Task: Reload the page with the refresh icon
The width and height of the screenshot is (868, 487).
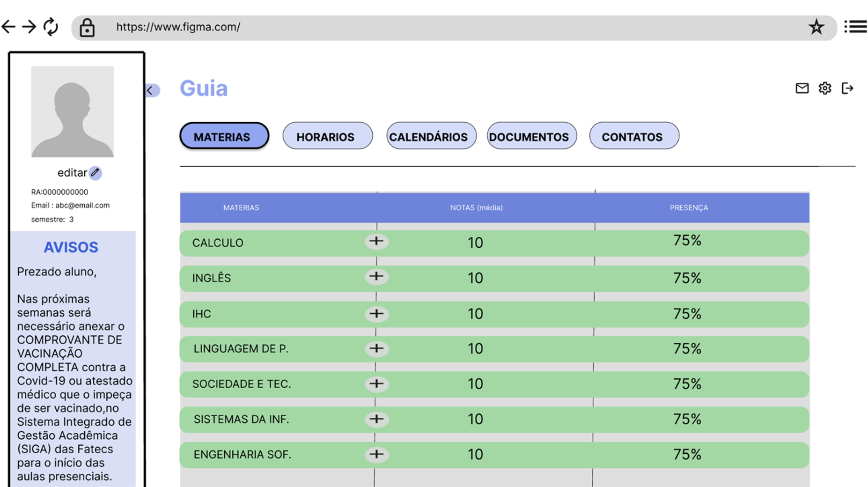Action: tap(51, 27)
